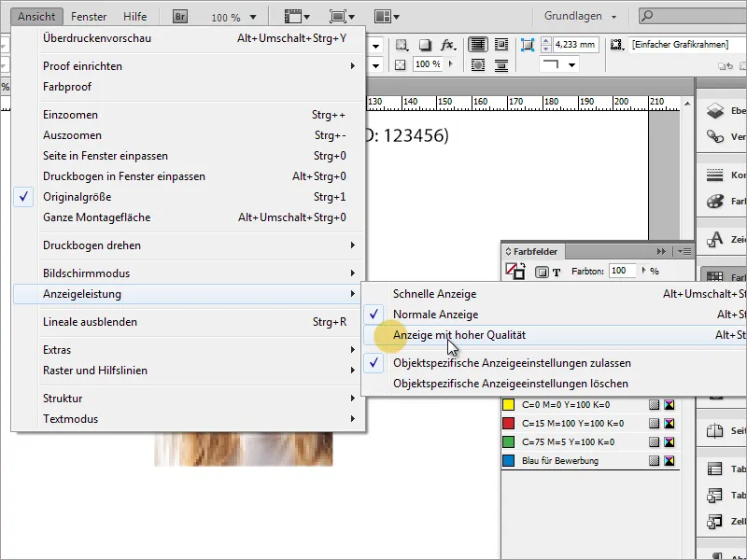
Task: Open the Kontur stroke panel icon
Action: point(714,175)
